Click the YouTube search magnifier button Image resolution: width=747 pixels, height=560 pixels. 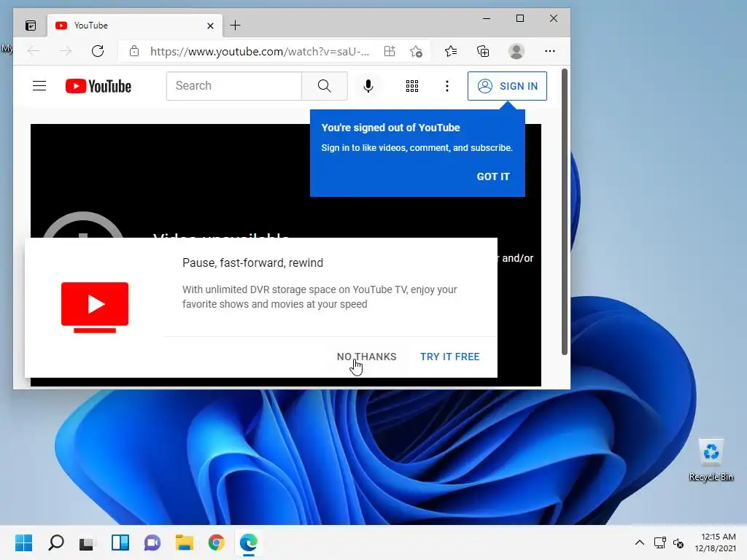click(325, 86)
